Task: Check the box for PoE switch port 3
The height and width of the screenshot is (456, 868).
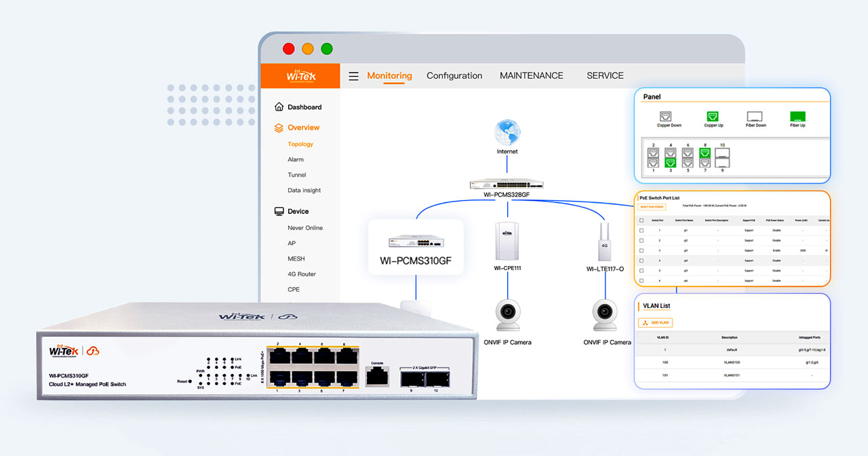Action: pos(642,250)
